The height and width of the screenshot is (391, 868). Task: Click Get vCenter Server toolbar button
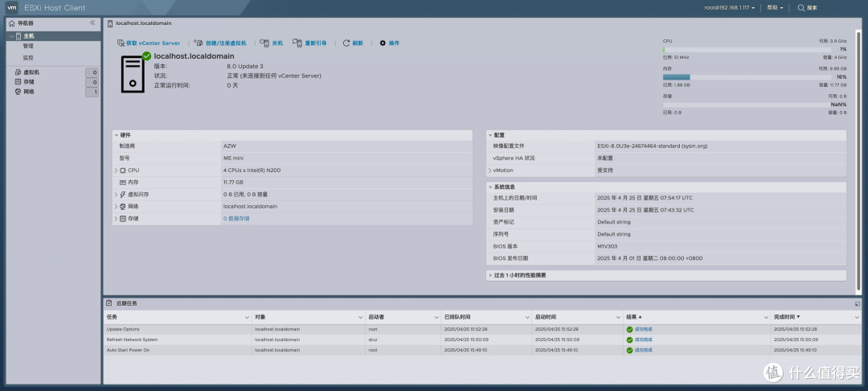point(149,43)
